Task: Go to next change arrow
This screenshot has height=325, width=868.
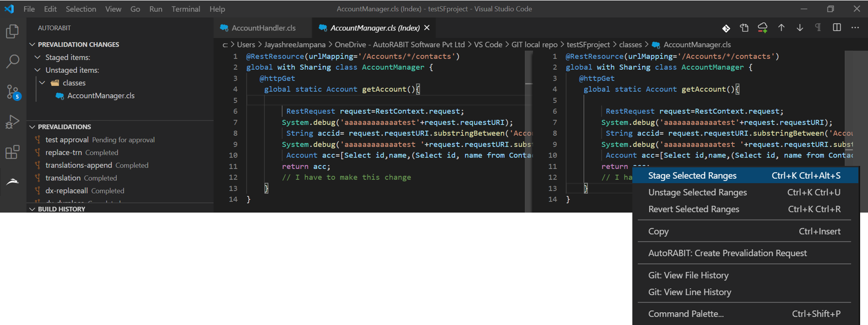Action: [x=800, y=28]
